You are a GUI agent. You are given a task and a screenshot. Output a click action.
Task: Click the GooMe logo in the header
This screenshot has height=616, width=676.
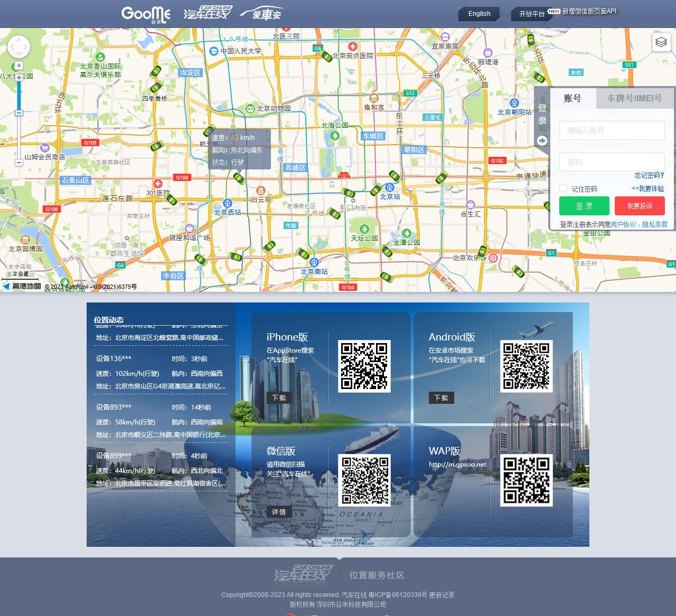pos(146,14)
